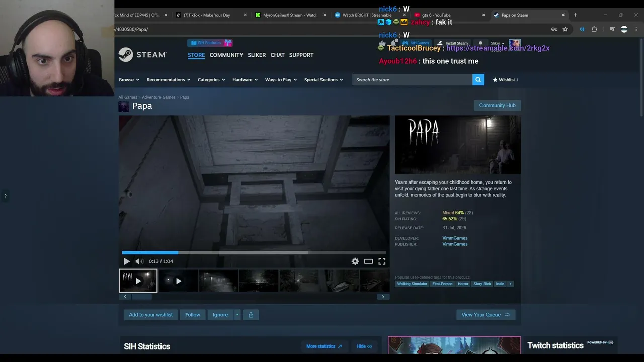Click the Sliker profile avatar picture
Image resolution: width=644 pixels, height=362 pixels.
[x=515, y=44]
